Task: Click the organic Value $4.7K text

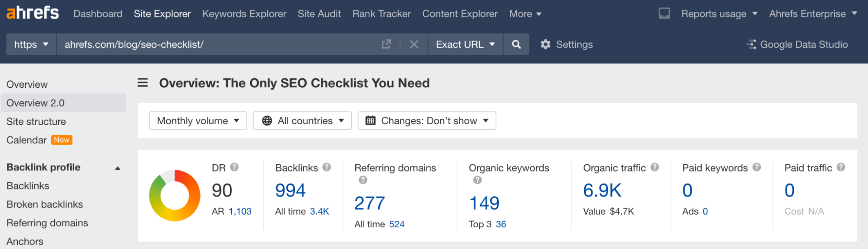Action: [x=608, y=212]
